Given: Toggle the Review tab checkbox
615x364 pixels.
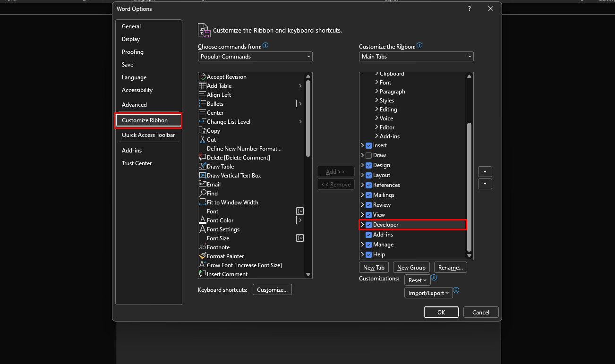Looking at the screenshot, I should pos(369,205).
